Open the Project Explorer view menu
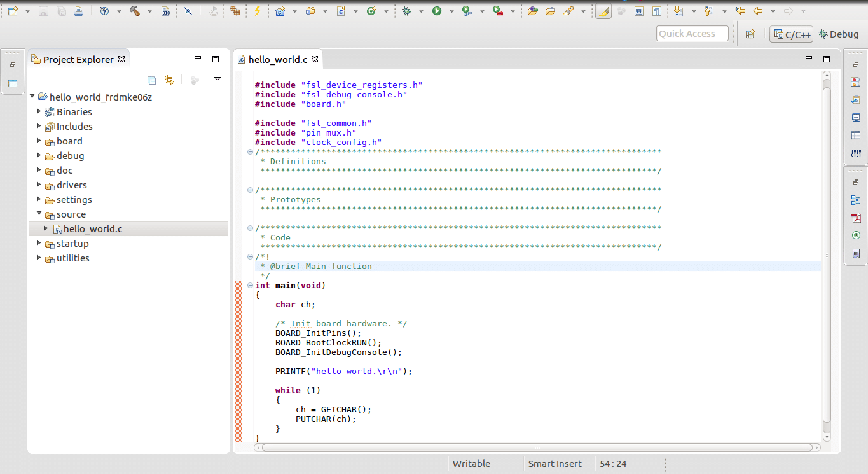868x474 pixels. (x=217, y=79)
